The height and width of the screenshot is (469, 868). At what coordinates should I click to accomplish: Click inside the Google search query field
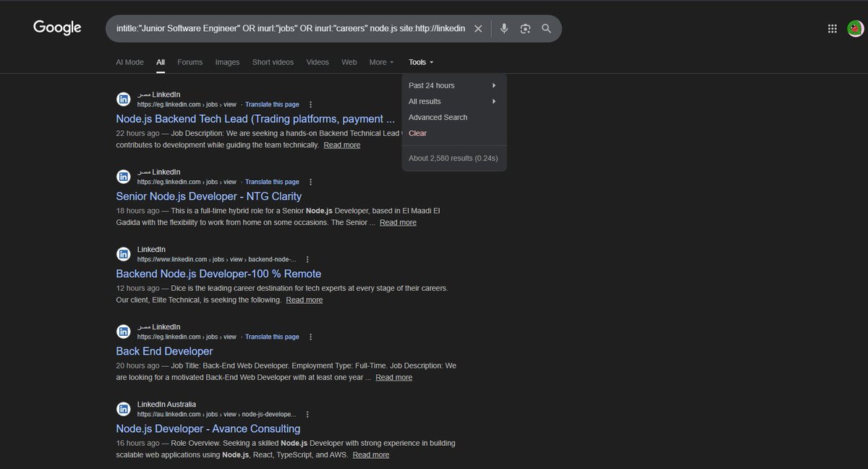(x=289, y=29)
